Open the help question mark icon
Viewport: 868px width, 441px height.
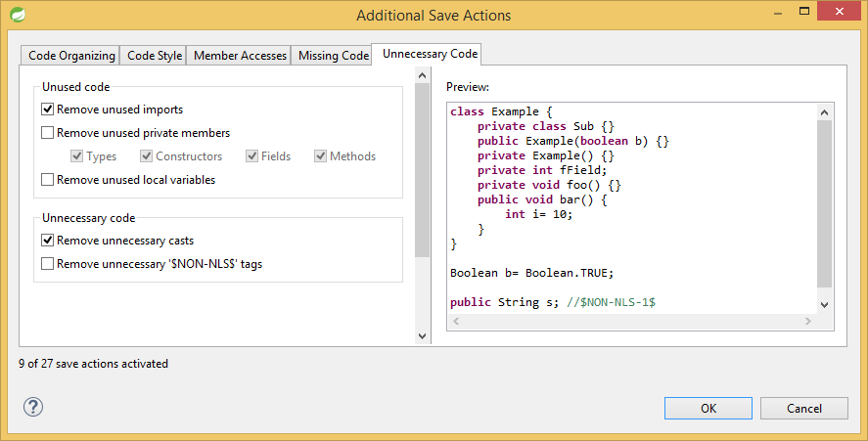pyautogui.click(x=33, y=407)
